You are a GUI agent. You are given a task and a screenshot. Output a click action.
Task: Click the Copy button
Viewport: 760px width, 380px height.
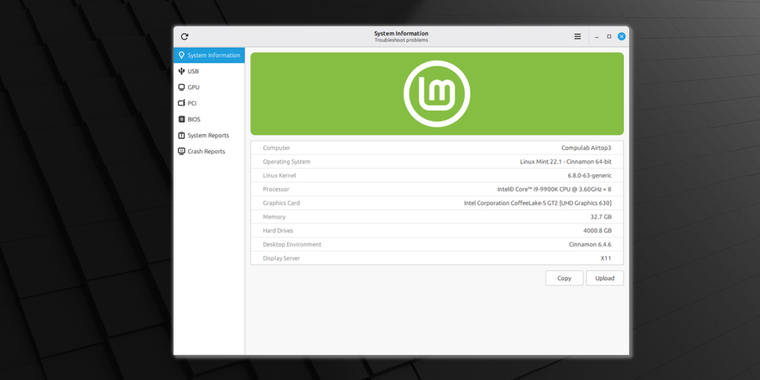564,278
